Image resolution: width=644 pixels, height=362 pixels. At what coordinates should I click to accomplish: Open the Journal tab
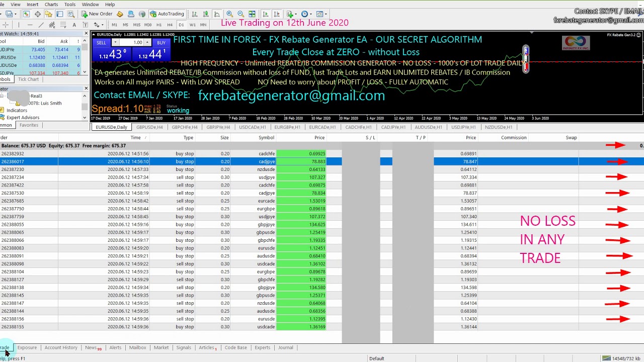coord(285,347)
